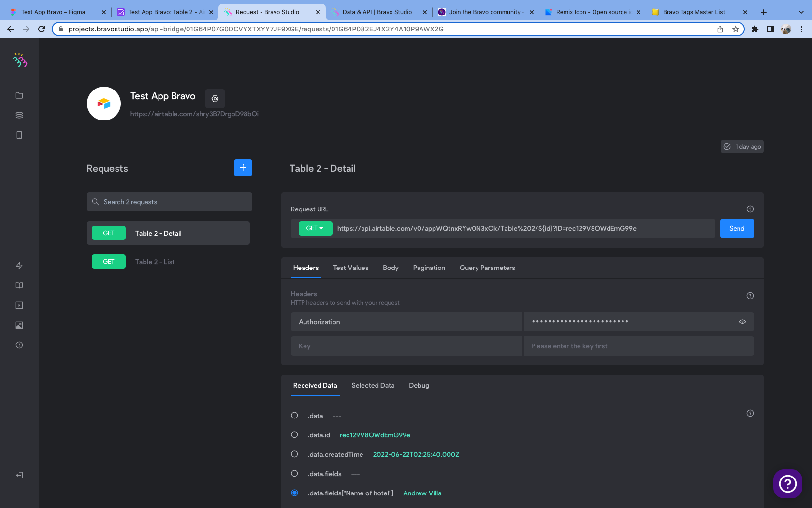The width and height of the screenshot is (812, 508).
Task: Click the Search 2 requests field
Action: [170, 202]
